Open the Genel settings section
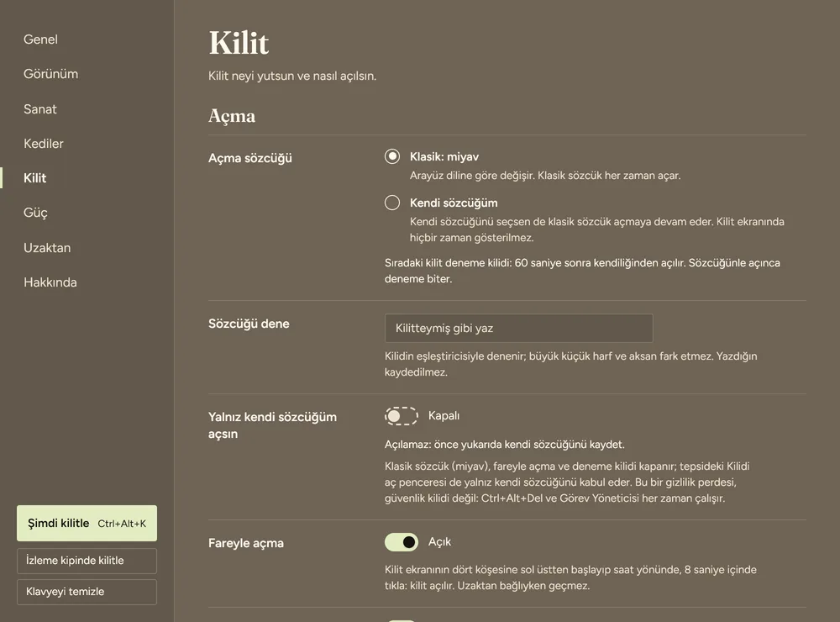The height and width of the screenshot is (622, 840). [x=40, y=40]
